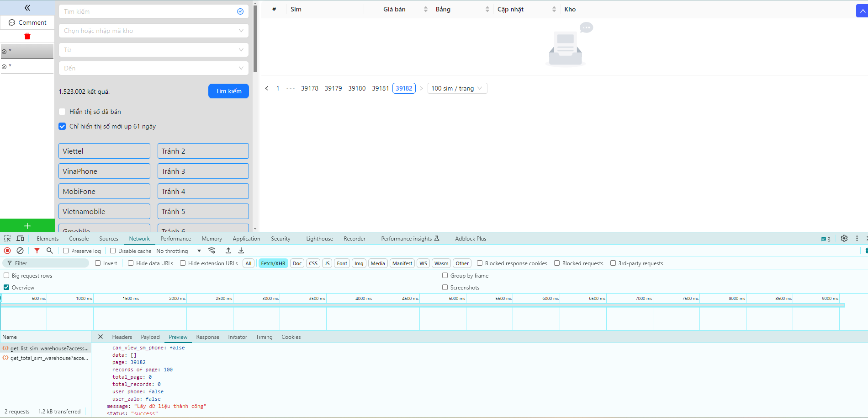Select get_total_sim_warehouse request row
The height and width of the screenshot is (418, 868).
click(46, 358)
